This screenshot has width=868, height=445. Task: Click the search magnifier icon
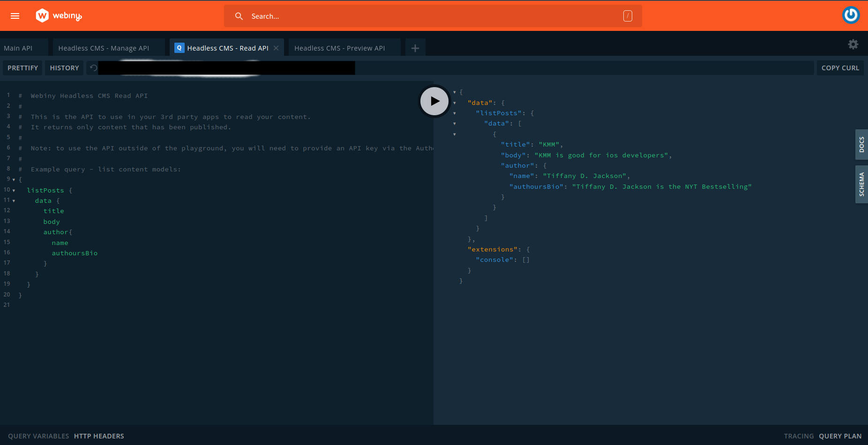coord(239,16)
